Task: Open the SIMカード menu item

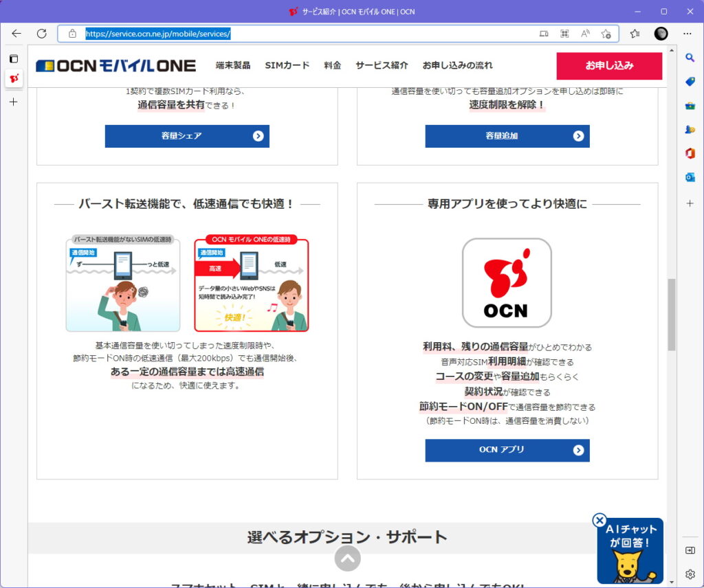Action: coord(287,65)
